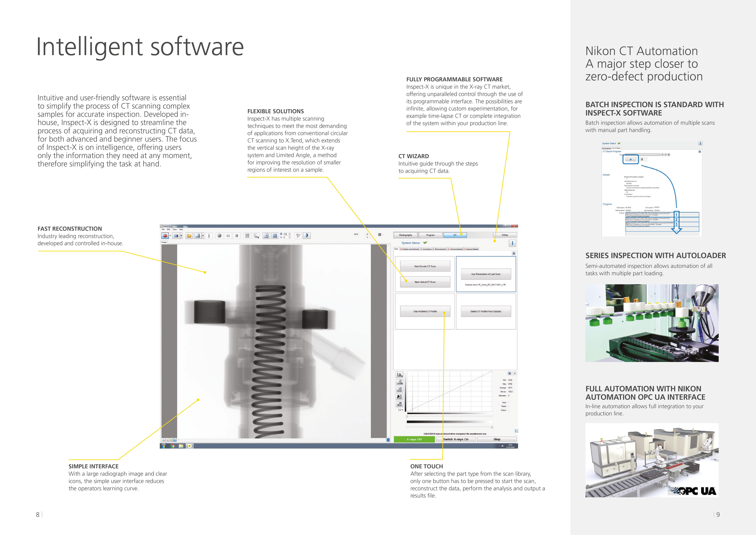The image size is (756, 535).
Task: Open the Tools menu
Action: click(x=175, y=229)
